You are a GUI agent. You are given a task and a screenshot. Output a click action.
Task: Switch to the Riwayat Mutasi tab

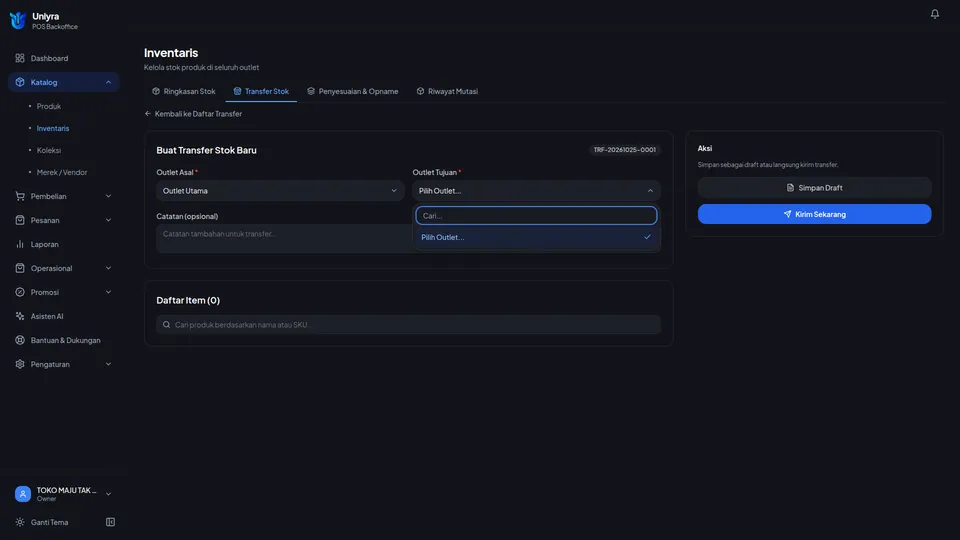click(447, 91)
